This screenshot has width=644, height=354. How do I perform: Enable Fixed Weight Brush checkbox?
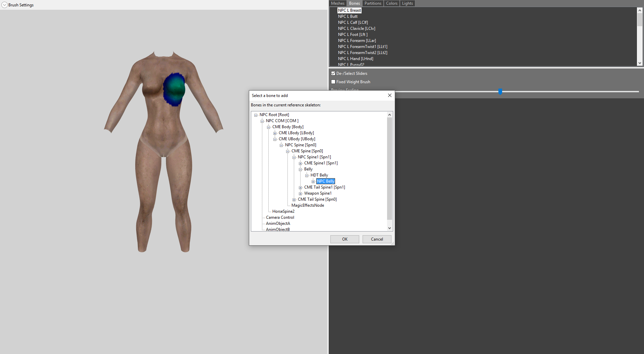click(x=333, y=82)
